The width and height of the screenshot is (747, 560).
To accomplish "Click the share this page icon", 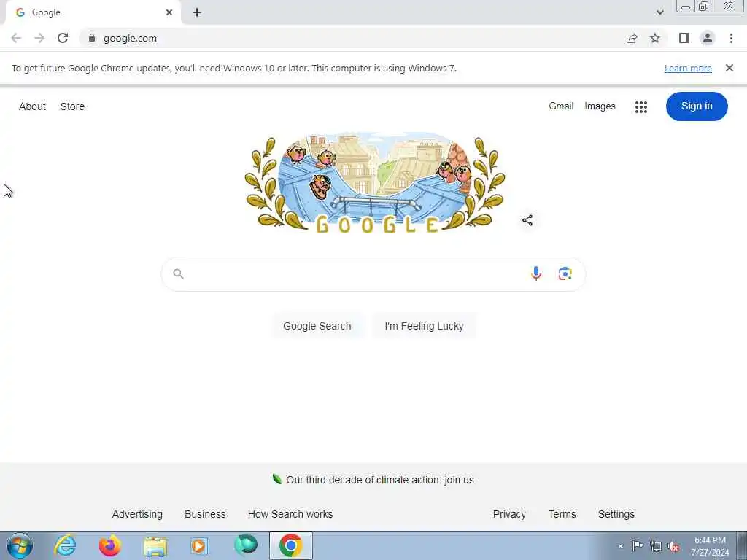I will pos(632,39).
